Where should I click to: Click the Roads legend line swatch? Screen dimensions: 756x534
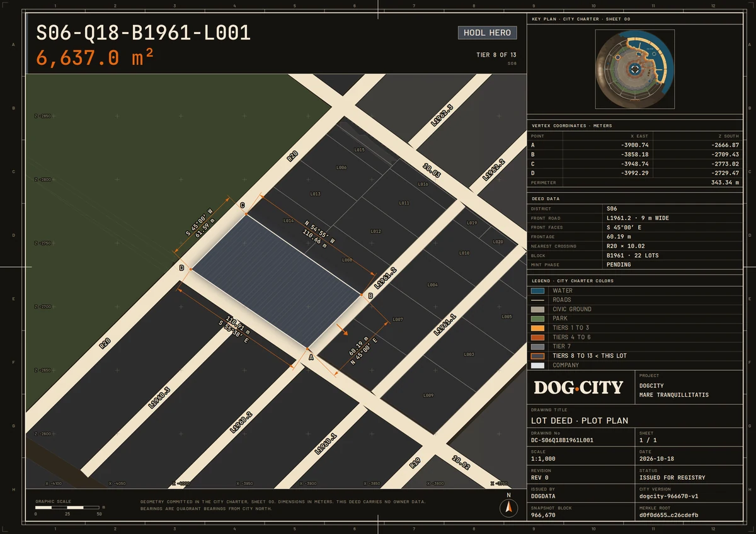(537, 300)
